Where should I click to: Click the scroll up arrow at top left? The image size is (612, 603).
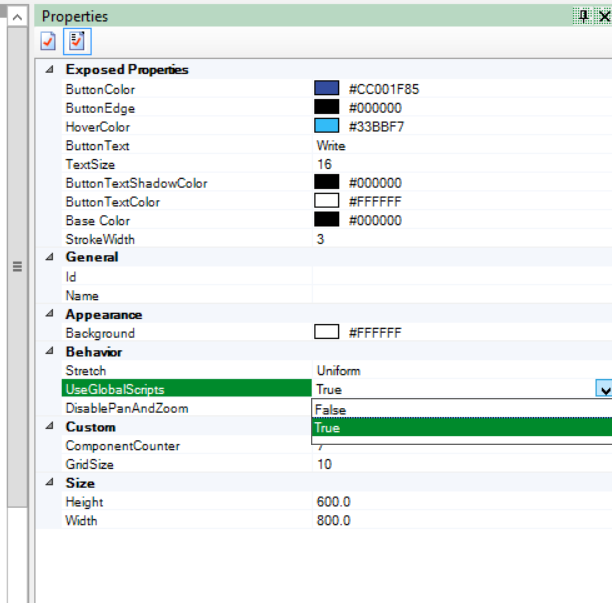(x=17, y=16)
